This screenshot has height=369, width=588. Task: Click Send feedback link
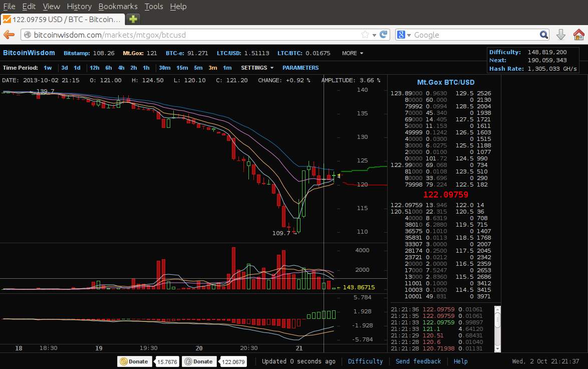(418, 361)
